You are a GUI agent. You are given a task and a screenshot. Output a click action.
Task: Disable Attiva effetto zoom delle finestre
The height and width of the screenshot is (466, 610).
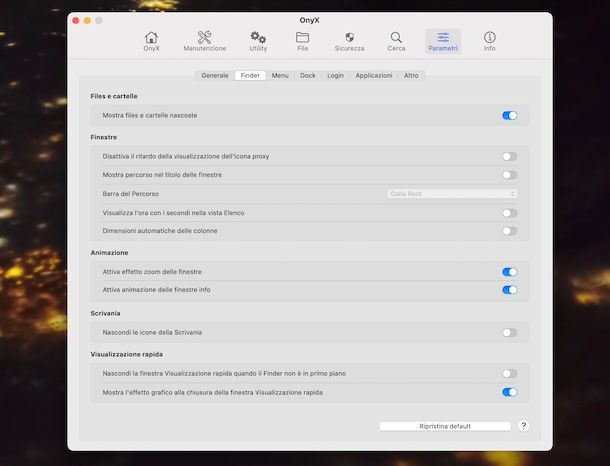[x=510, y=272]
